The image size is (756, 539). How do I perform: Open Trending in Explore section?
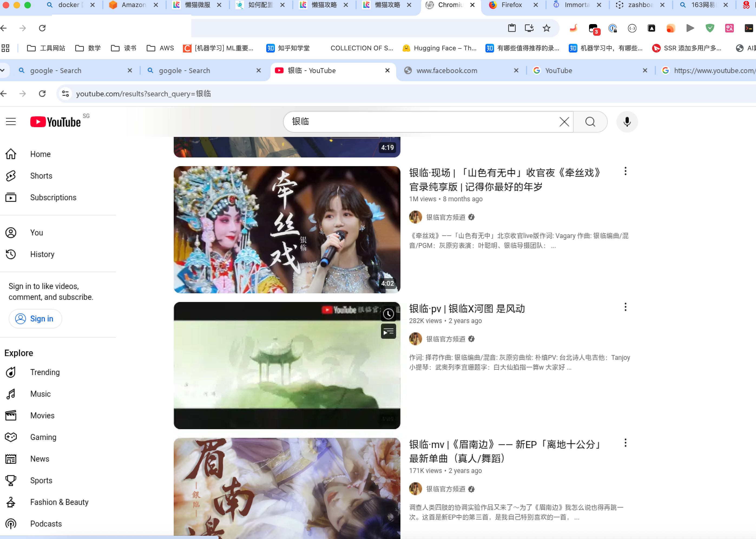(45, 372)
